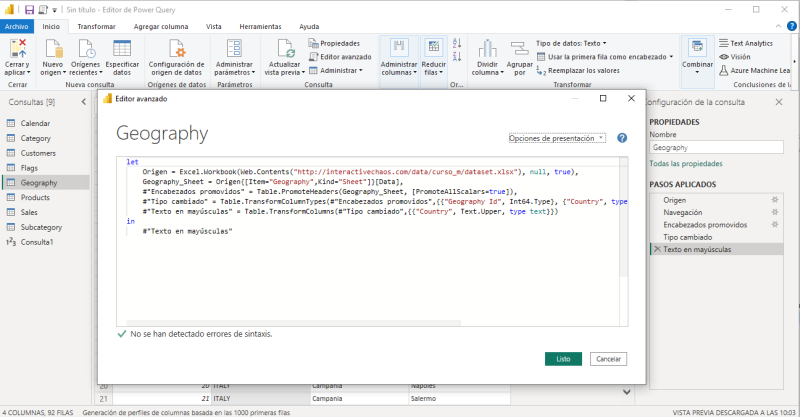The width and height of the screenshot is (800, 417).
Task: Expand the Administrar dropdown in Consulta group
Action: pyautogui.click(x=336, y=70)
